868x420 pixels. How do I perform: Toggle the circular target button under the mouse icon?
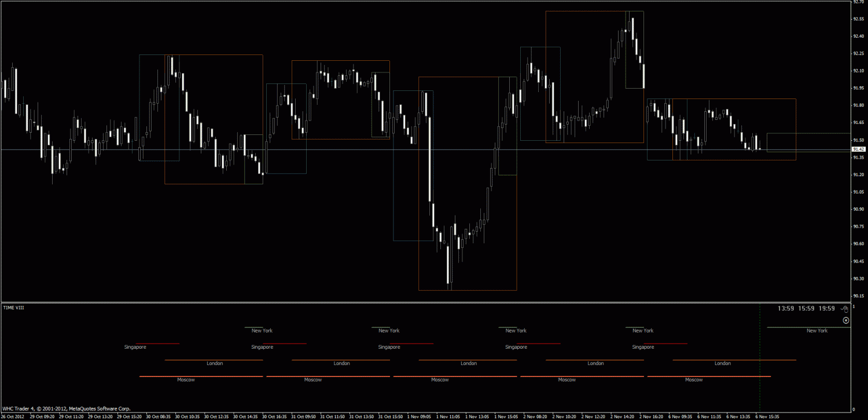tap(846, 320)
